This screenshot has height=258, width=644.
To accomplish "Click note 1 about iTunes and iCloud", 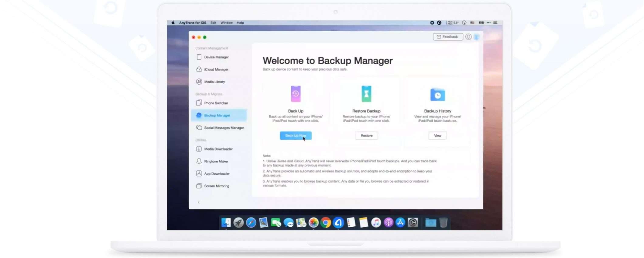I will pyautogui.click(x=350, y=163).
